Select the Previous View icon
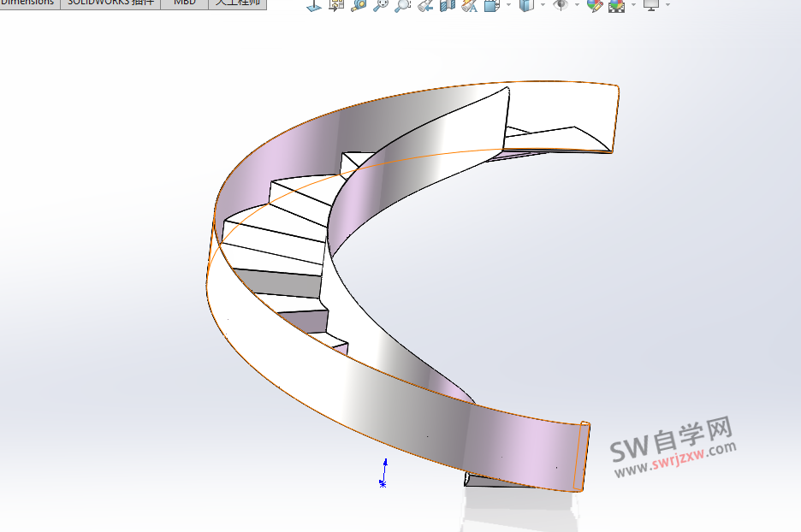The height and width of the screenshot is (532, 801). tap(426, 6)
